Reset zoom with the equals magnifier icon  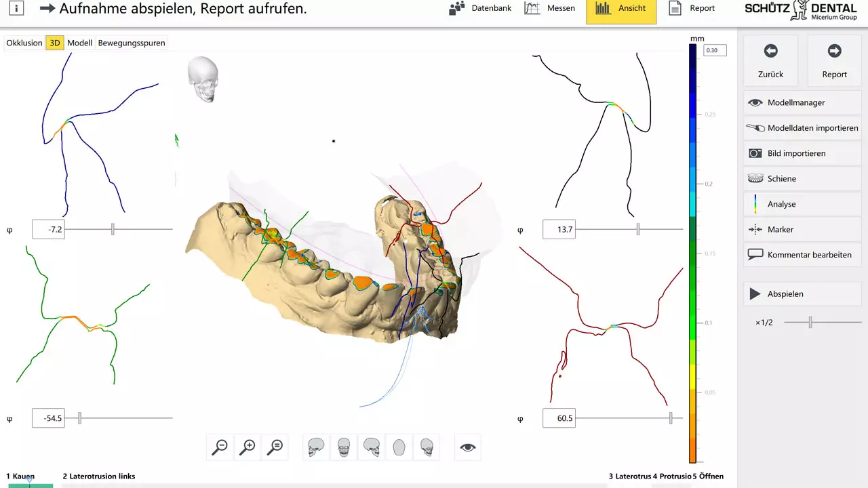(275, 447)
